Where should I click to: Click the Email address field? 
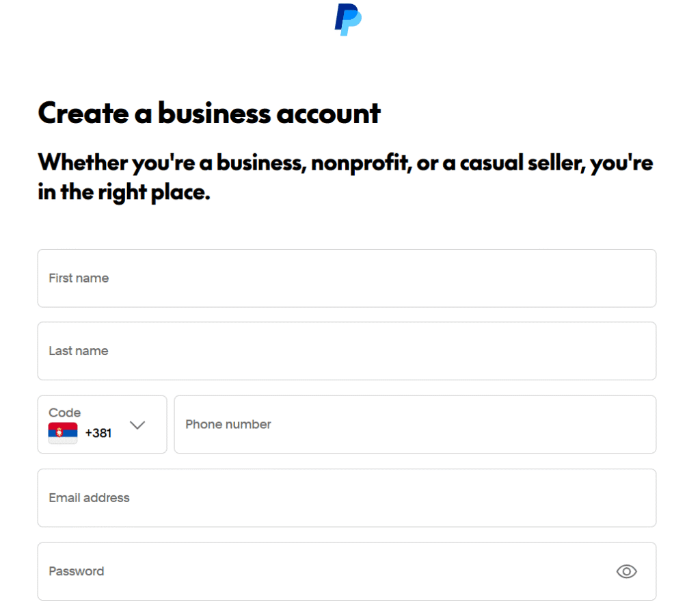[347, 498]
